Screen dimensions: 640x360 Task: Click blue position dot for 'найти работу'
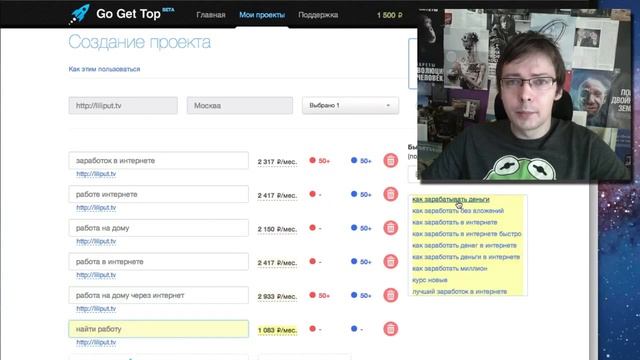pyautogui.click(x=354, y=329)
